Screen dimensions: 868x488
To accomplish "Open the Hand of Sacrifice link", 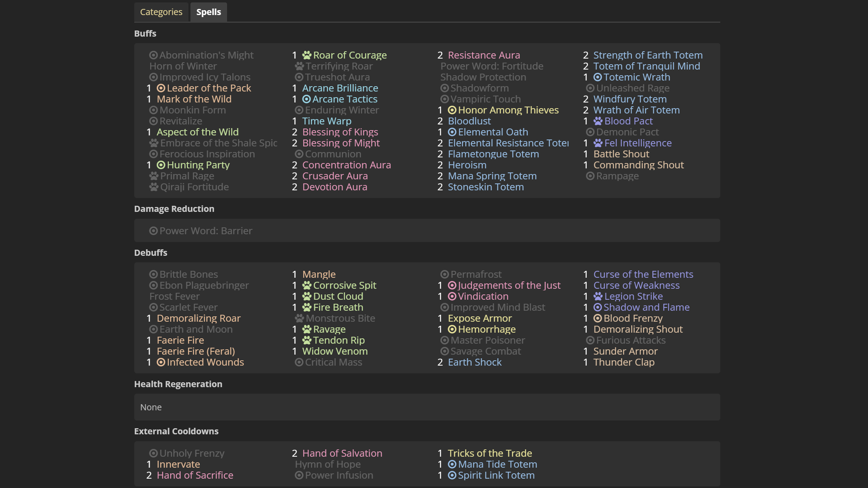I will coord(195,475).
